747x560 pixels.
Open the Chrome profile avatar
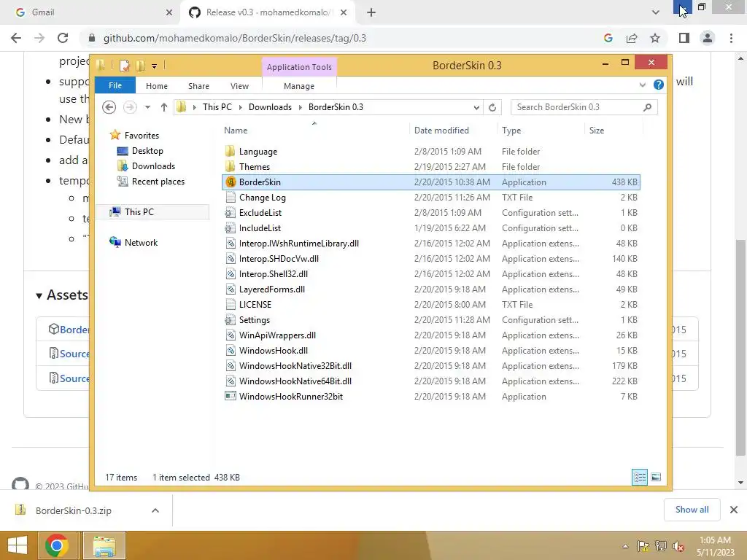(708, 38)
